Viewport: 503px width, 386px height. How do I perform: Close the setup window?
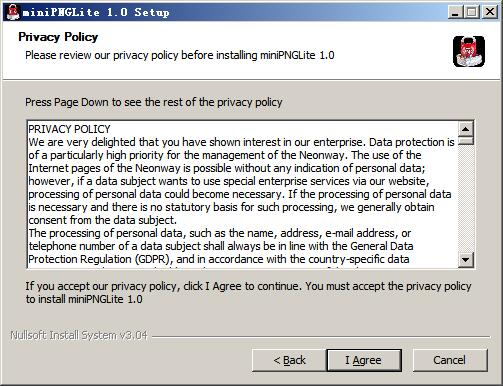490,12
